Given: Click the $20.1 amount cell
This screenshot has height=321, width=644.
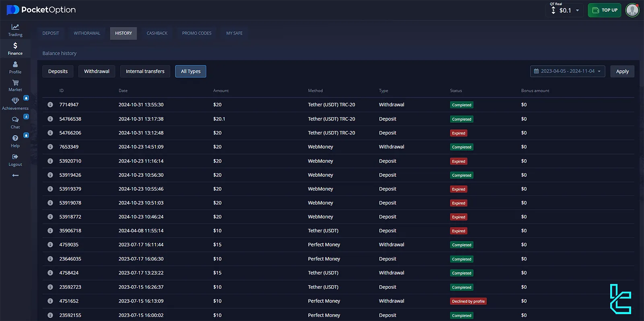Looking at the screenshot, I should tap(219, 119).
